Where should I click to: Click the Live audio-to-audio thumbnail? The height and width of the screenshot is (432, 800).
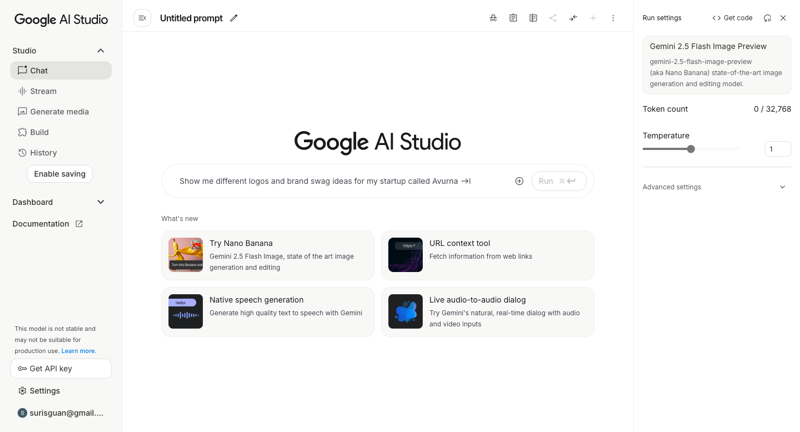point(406,311)
